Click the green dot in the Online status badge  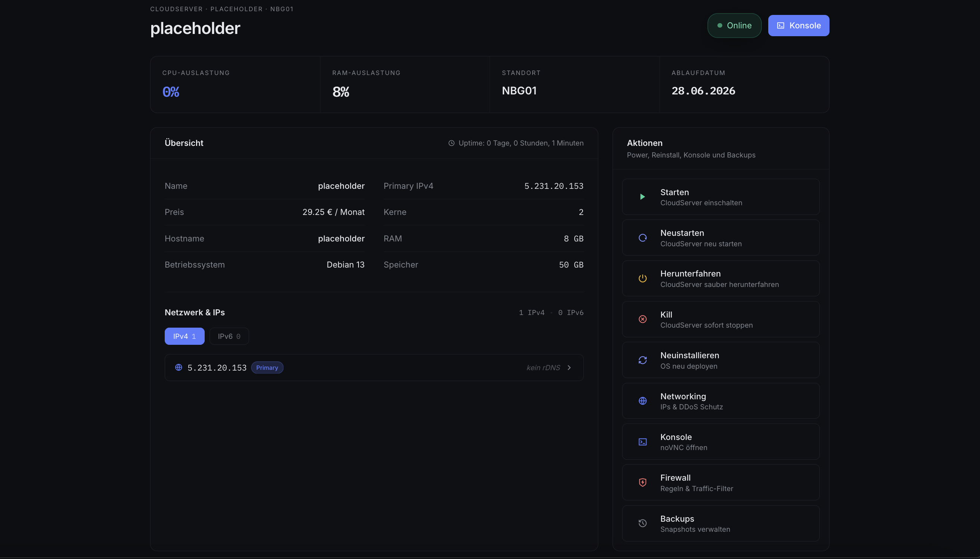[720, 26]
